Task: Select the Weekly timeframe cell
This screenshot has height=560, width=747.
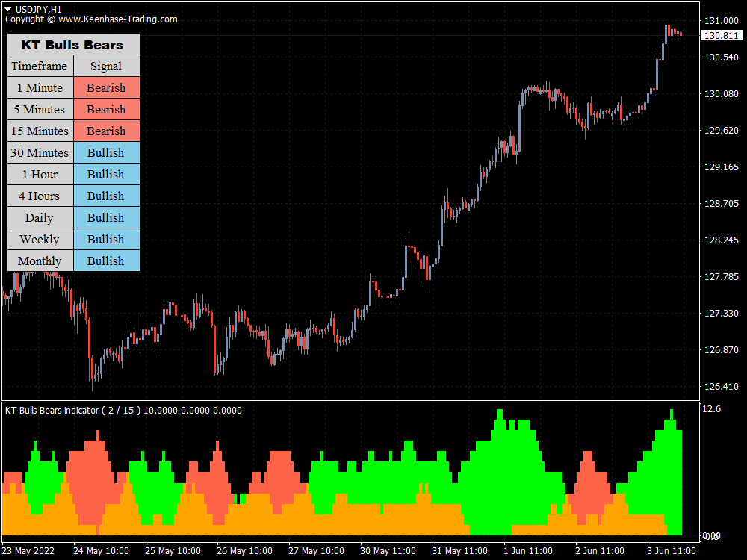Action: 40,239
